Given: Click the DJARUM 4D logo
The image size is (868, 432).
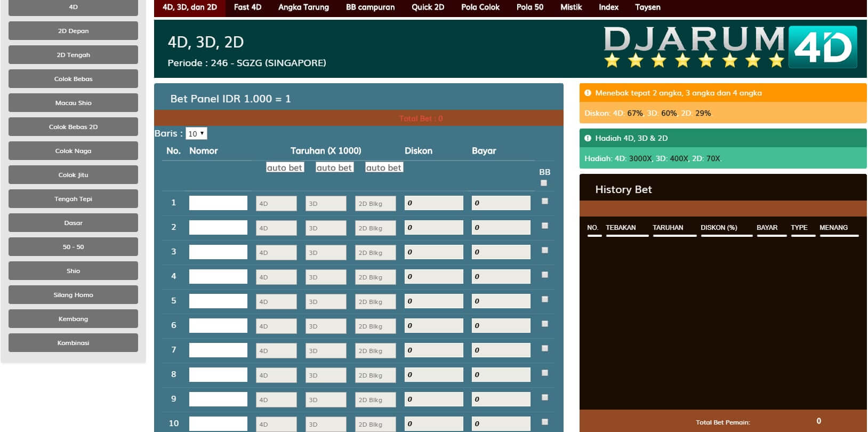Looking at the screenshot, I should point(730,47).
